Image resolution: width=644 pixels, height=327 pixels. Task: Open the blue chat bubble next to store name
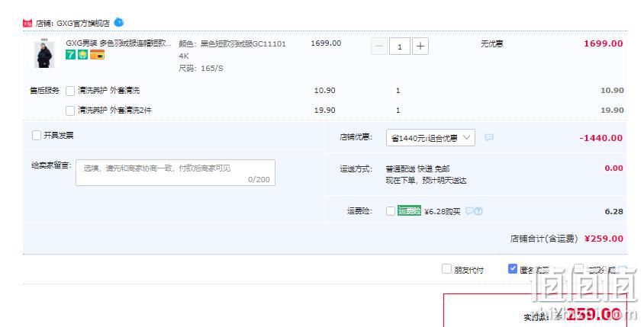coord(119,22)
